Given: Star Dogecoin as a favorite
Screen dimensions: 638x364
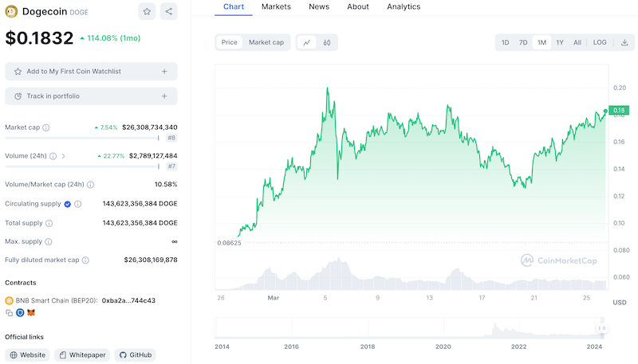Looking at the screenshot, I should tap(147, 11).
